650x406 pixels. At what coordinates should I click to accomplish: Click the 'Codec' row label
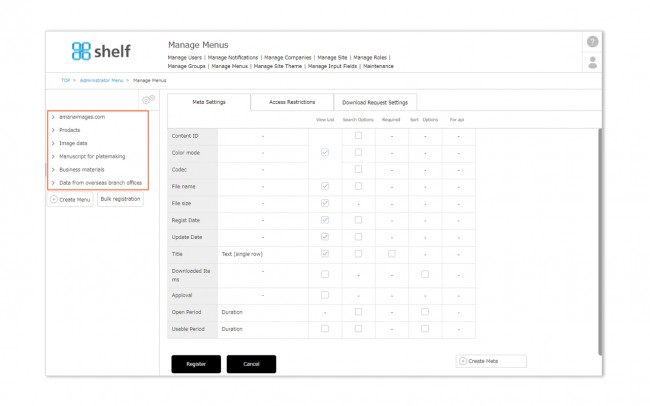[x=179, y=170]
